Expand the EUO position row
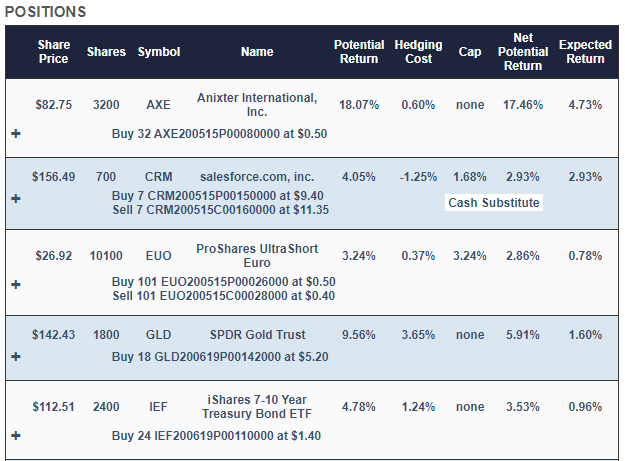The height and width of the screenshot is (461, 625). [16, 284]
